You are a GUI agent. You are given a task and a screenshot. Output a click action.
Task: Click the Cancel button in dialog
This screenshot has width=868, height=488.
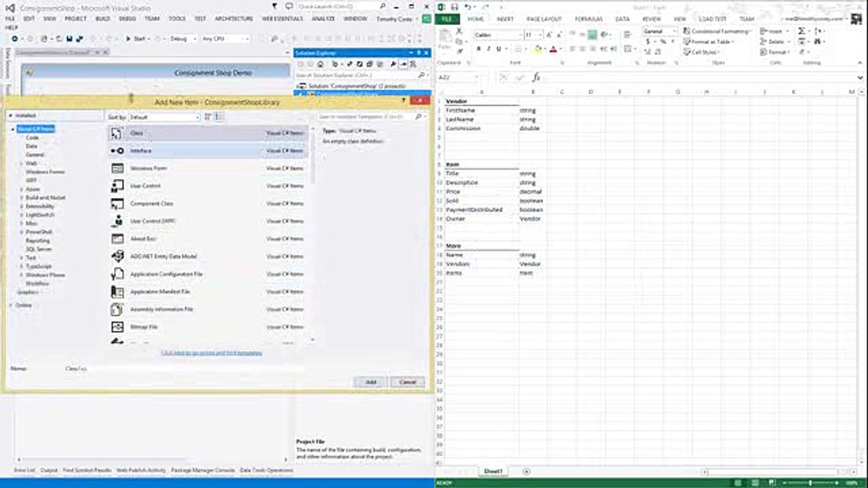click(x=408, y=382)
